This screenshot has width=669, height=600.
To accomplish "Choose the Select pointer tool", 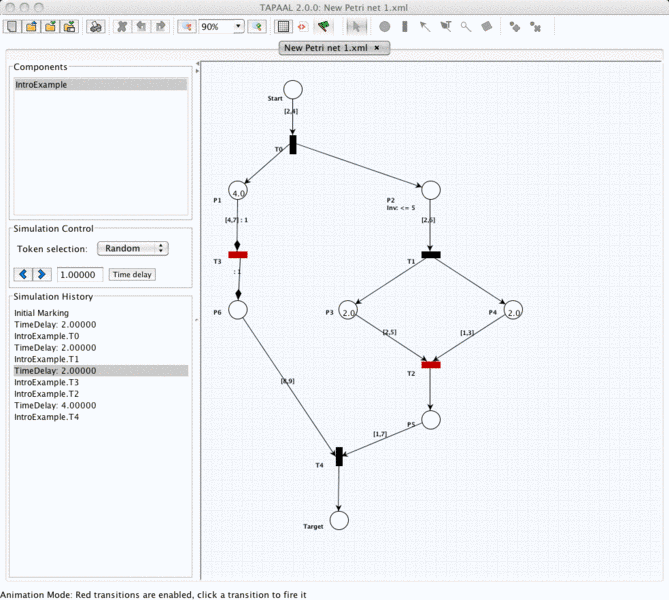I will [x=355, y=26].
